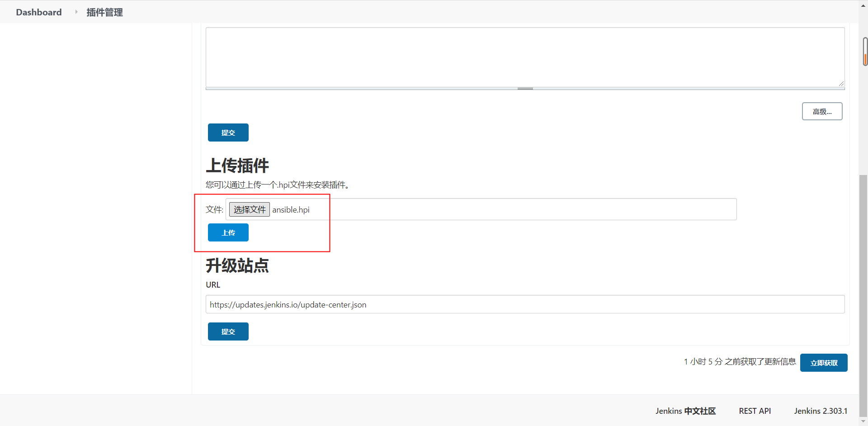Click the scrollbar down arrow
The image size is (868, 426).
(x=863, y=421)
